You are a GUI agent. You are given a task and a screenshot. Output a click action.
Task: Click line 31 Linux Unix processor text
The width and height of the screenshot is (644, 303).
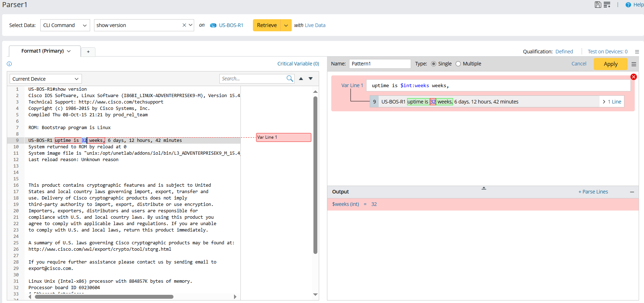coord(110,281)
